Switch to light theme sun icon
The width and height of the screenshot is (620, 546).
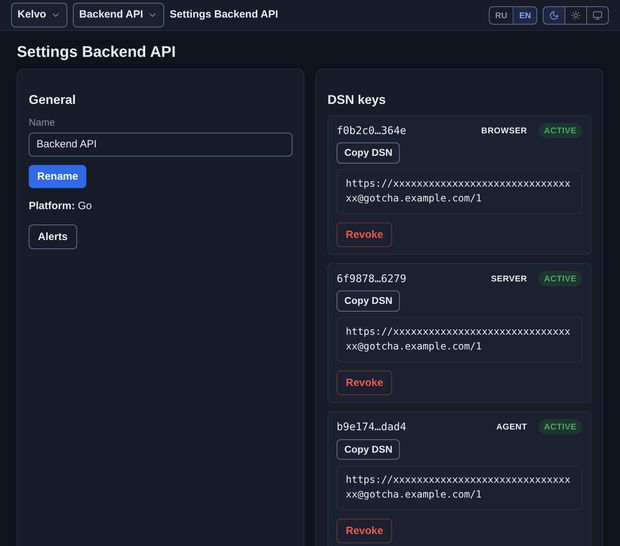point(575,15)
